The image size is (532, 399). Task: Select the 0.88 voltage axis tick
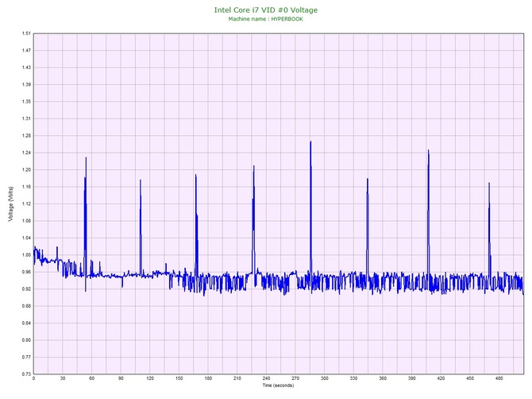pyautogui.click(x=26, y=306)
